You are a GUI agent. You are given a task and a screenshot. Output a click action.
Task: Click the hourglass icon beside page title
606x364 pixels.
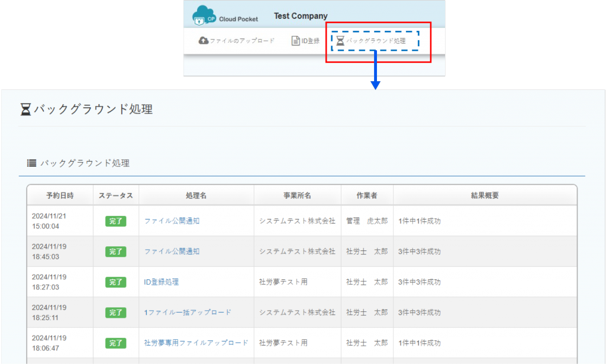tap(25, 109)
